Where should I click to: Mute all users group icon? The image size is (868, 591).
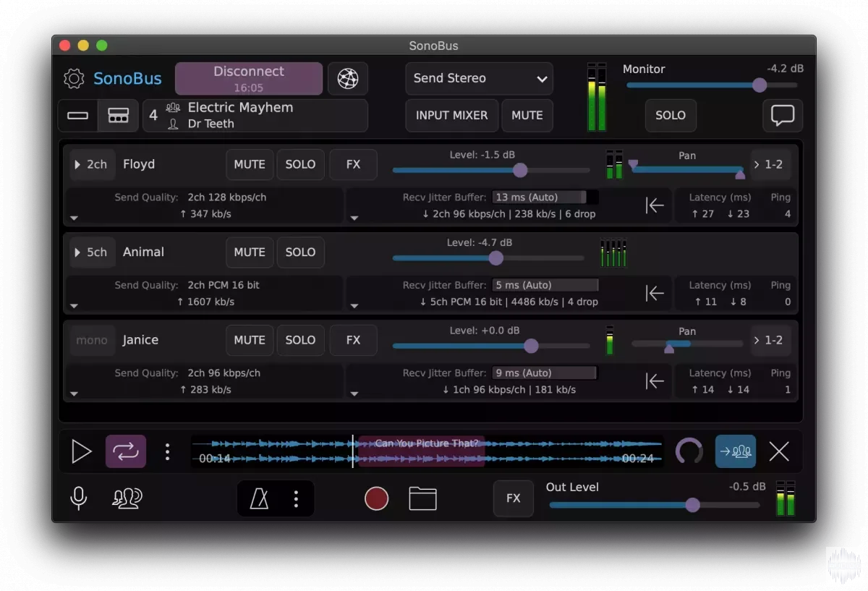pyautogui.click(x=127, y=498)
